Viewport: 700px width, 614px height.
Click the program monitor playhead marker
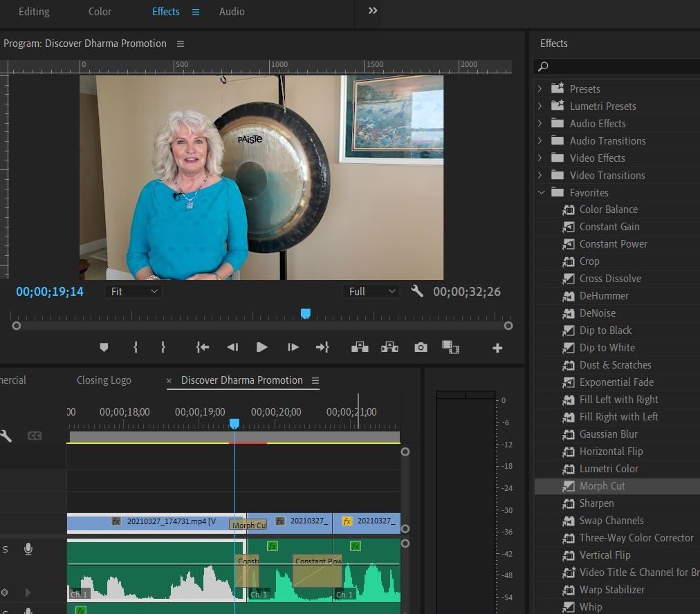(x=306, y=313)
